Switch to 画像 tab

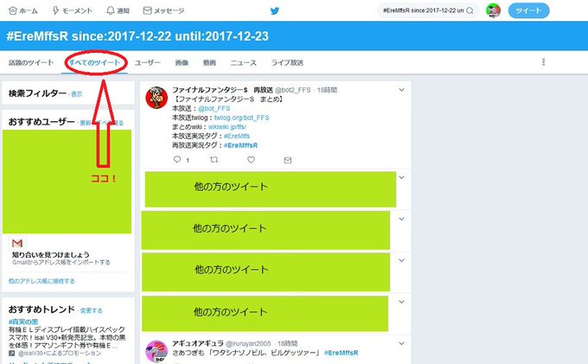pyautogui.click(x=182, y=62)
